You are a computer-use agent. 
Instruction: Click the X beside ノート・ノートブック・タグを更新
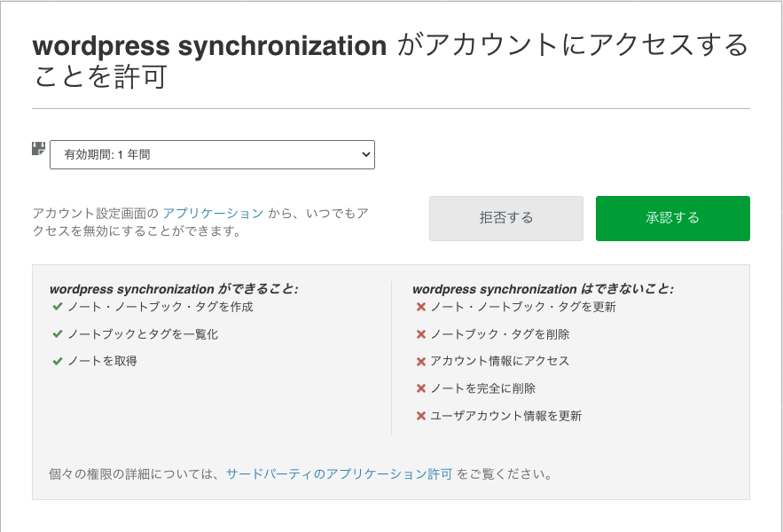point(421,307)
